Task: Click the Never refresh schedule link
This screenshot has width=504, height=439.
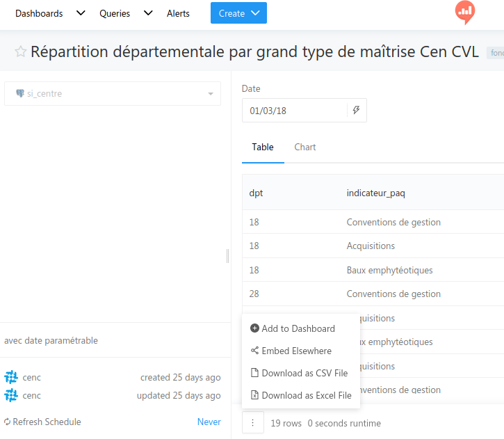Action: pyautogui.click(x=209, y=422)
